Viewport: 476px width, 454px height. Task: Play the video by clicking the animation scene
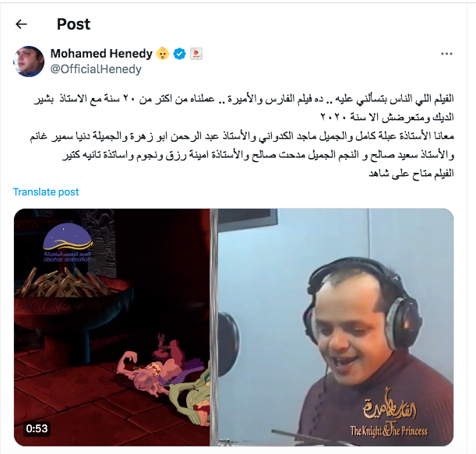111,327
